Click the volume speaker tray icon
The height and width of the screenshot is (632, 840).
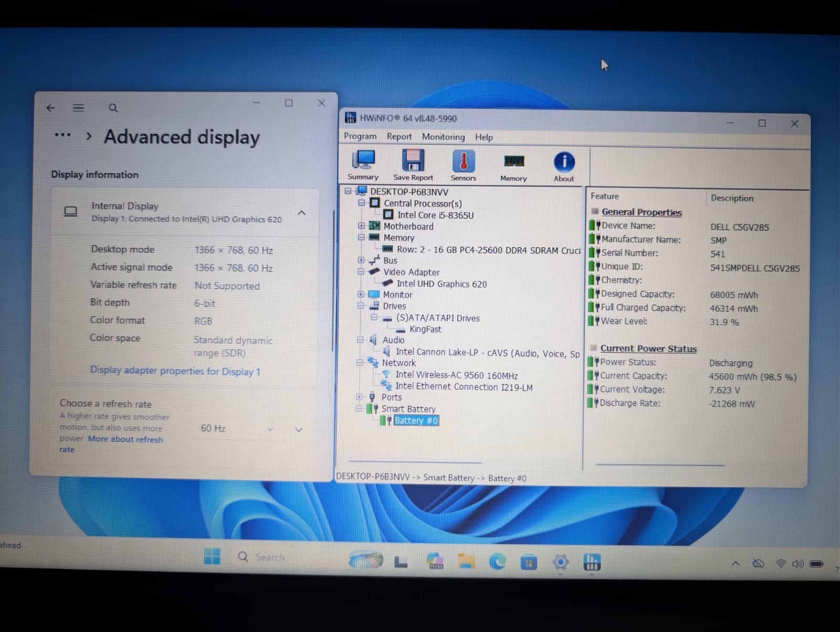click(798, 564)
